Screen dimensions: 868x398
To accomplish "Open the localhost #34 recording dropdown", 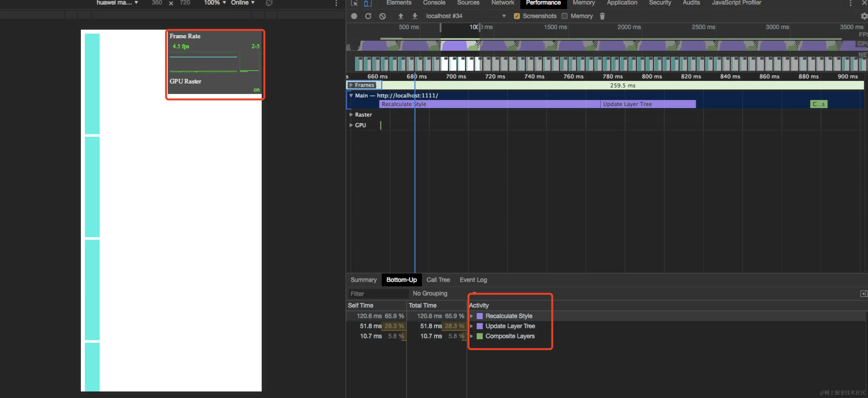I will point(504,16).
